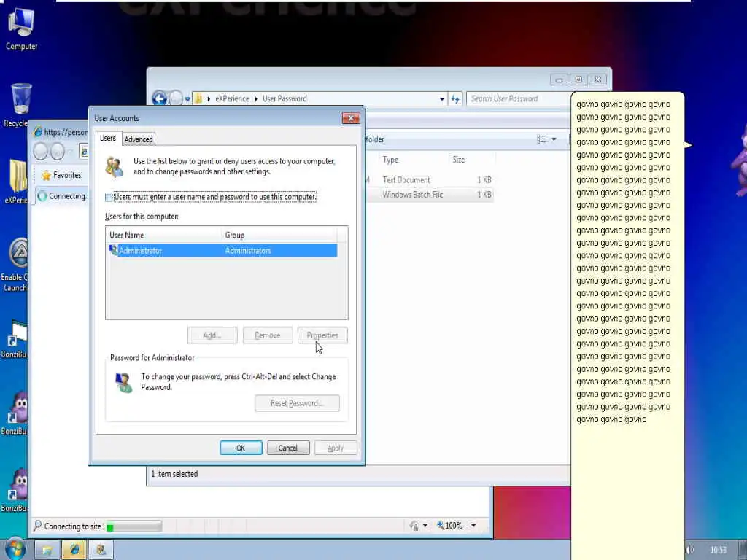
Task: Switch to Internet Explorer on the taskbar
Action: click(74, 550)
